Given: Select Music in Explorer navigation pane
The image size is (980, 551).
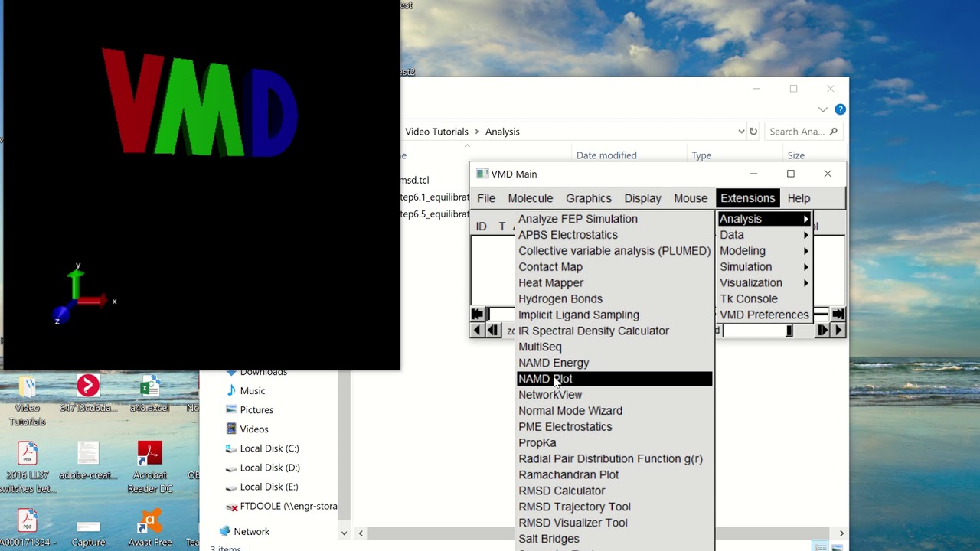Looking at the screenshot, I should pos(252,391).
